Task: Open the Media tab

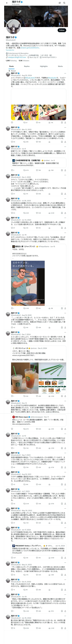Action: (60, 66)
